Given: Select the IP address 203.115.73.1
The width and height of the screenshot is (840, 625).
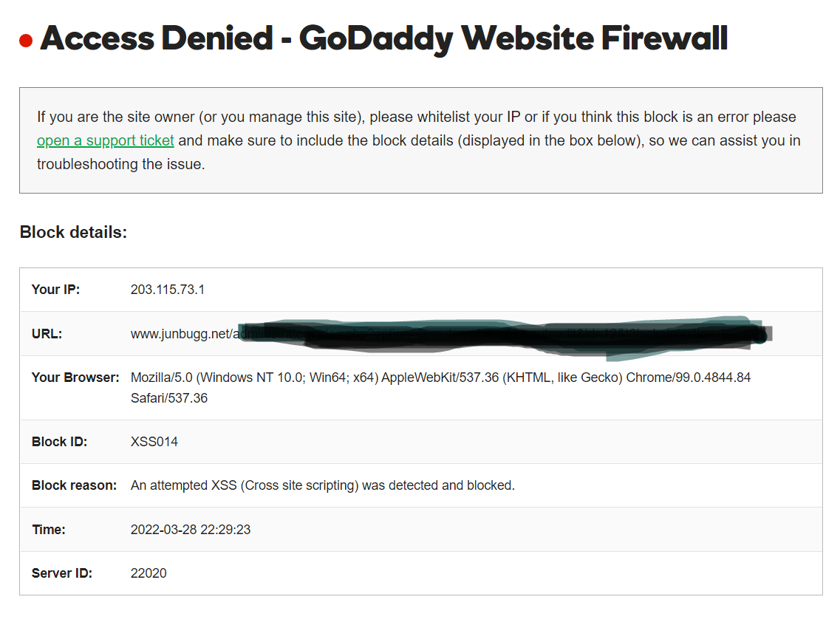Looking at the screenshot, I should click(x=167, y=290).
